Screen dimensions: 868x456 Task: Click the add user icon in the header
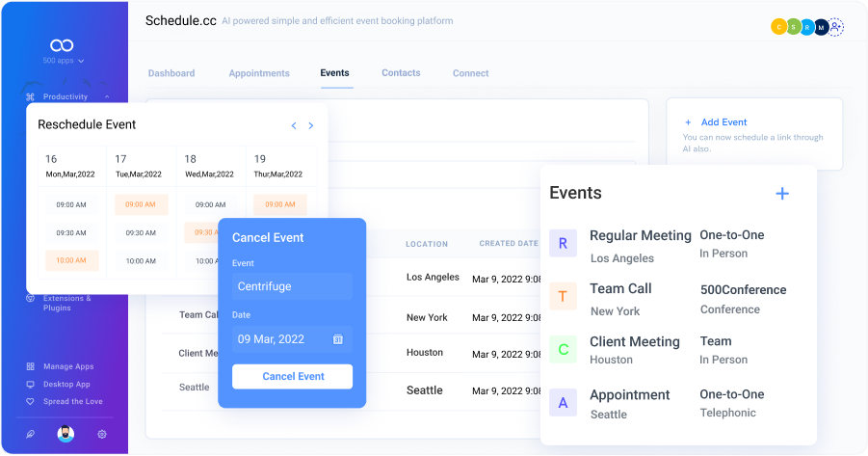pyautogui.click(x=835, y=28)
